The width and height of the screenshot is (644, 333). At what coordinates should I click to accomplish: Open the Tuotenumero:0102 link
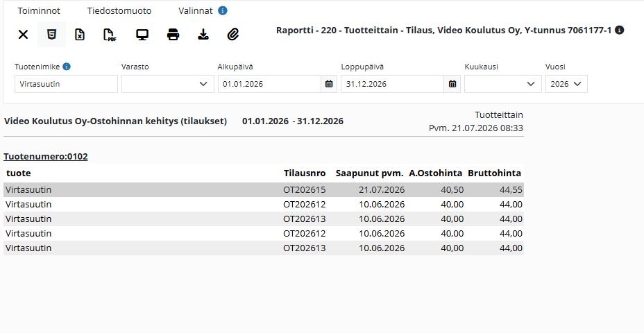pyautogui.click(x=46, y=156)
